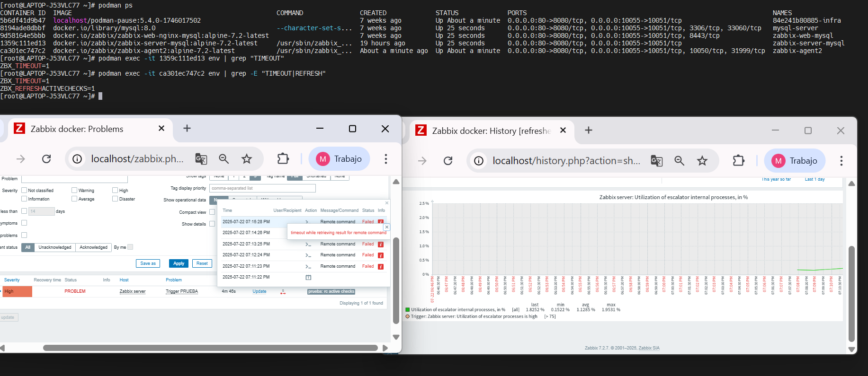Toggle the By me checkbox
This screenshot has width=868, height=376.
point(130,247)
